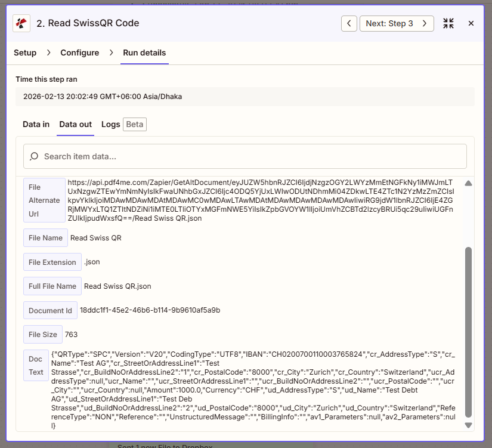The width and height of the screenshot is (492, 448).
Task: Open the Setup tab
Action: (25, 52)
